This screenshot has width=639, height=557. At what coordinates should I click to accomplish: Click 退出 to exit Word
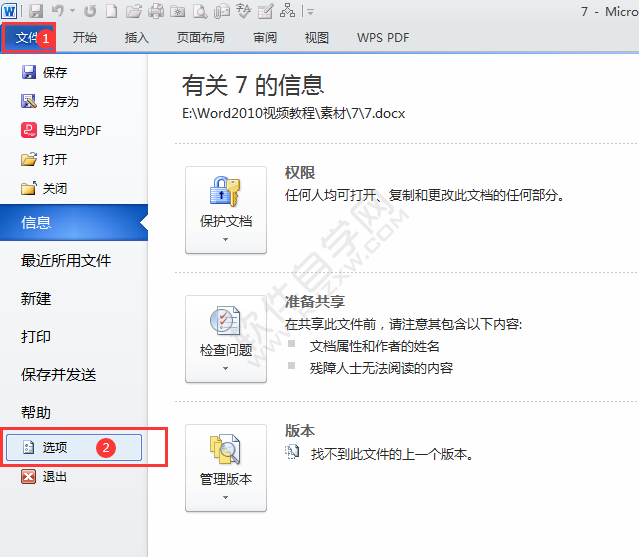44,476
